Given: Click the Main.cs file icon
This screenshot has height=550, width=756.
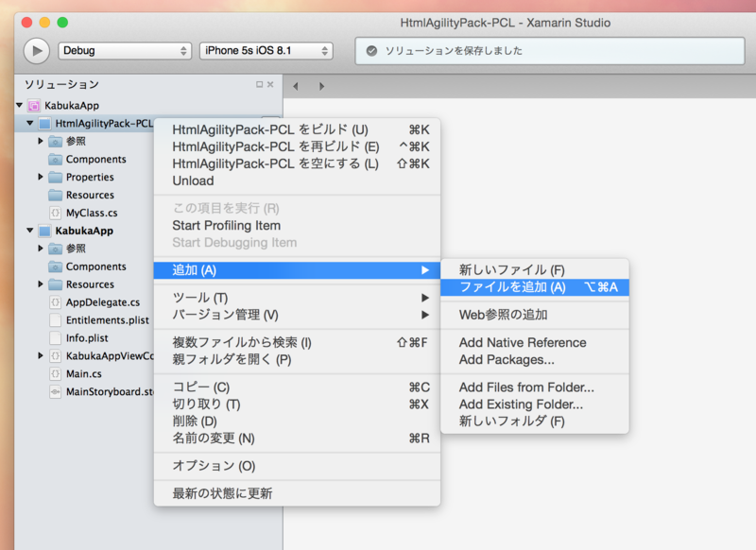Looking at the screenshot, I should (56, 373).
